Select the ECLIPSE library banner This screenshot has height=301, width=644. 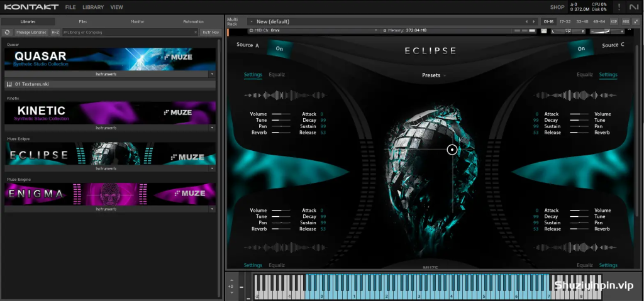click(x=110, y=153)
